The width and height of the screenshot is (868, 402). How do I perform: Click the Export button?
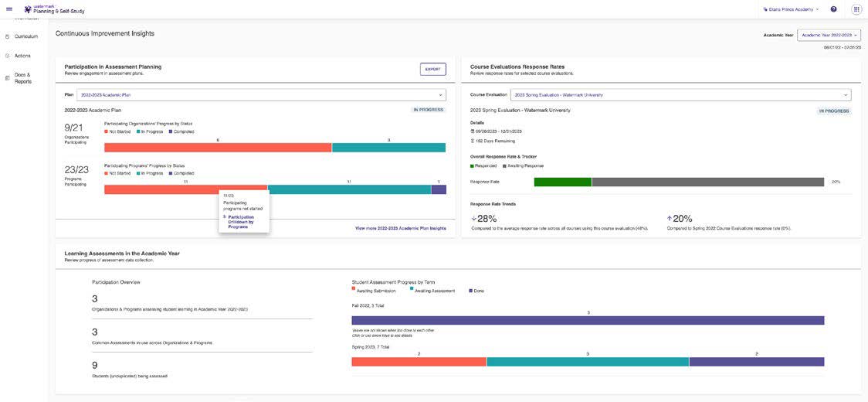[432, 69]
